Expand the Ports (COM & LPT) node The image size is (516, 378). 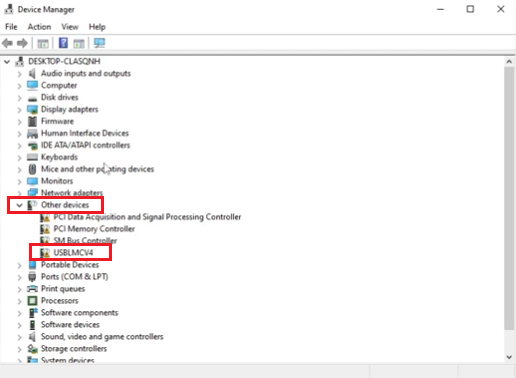click(19, 277)
